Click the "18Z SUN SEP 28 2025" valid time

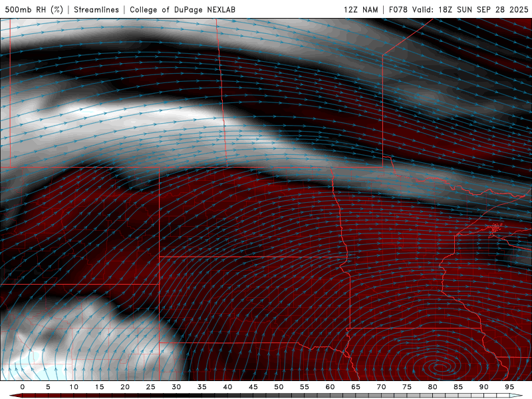483,9
